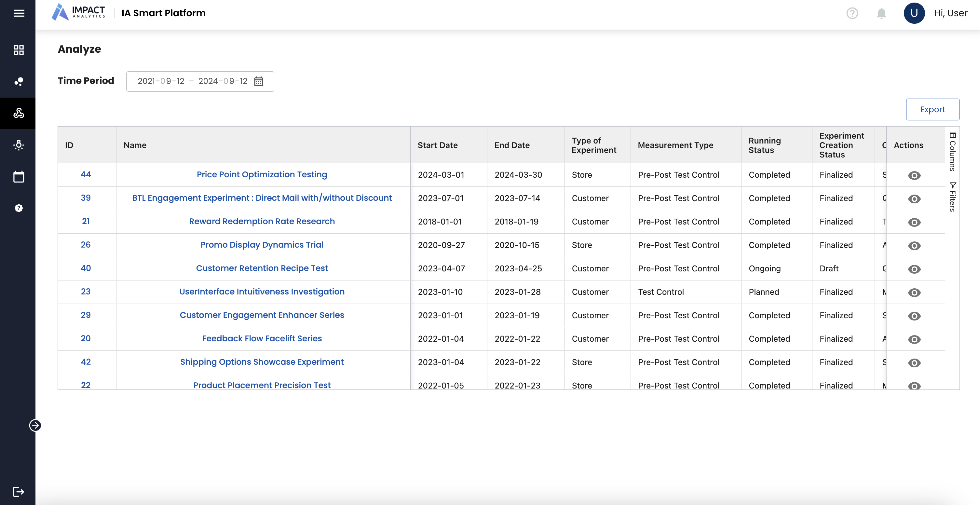Open the lightbulb insights sidebar icon
980x505 pixels.
coord(19,145)
